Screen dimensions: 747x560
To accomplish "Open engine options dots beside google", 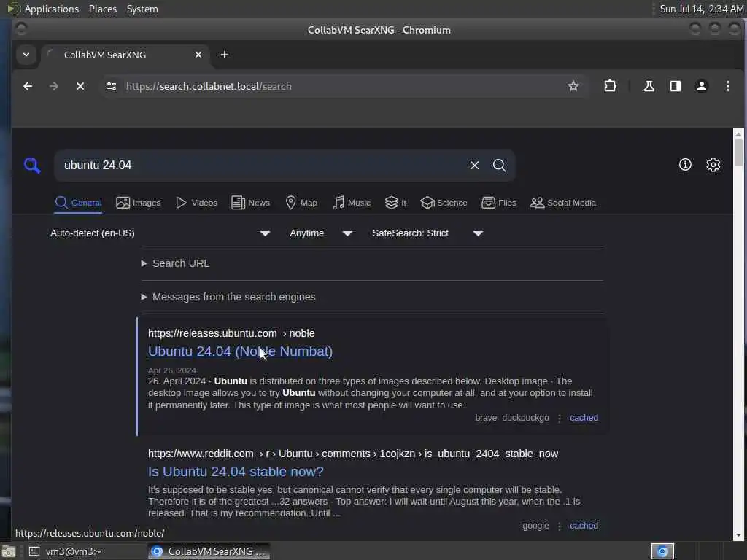I will (560, 526).
